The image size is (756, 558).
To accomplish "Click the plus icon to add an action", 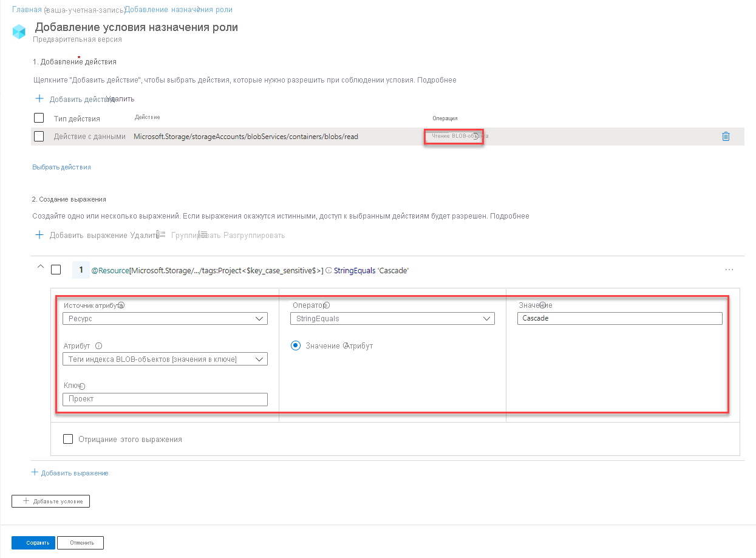I will pyautogui.click(x=39, y=98).
